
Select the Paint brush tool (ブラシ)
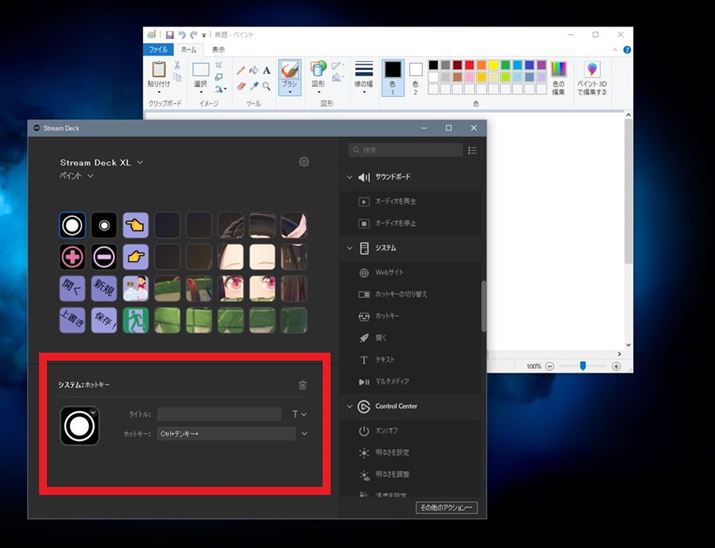(289, 75)
